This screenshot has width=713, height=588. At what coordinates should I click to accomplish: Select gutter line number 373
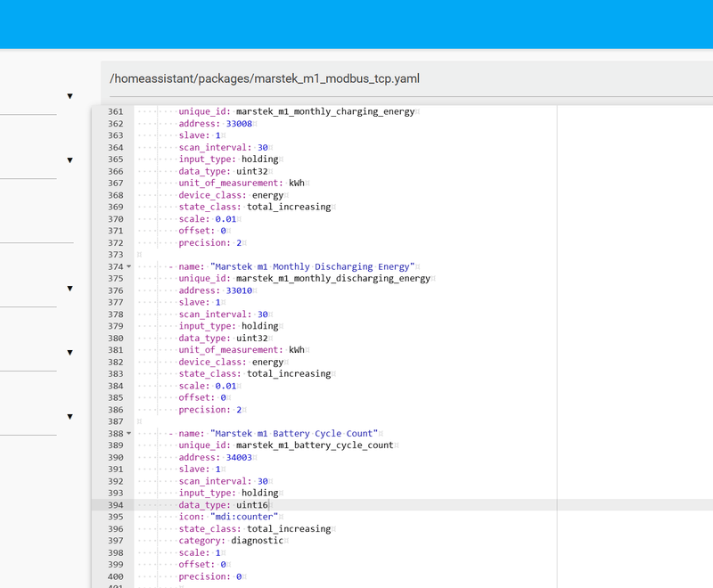click(x=116, y=255)
